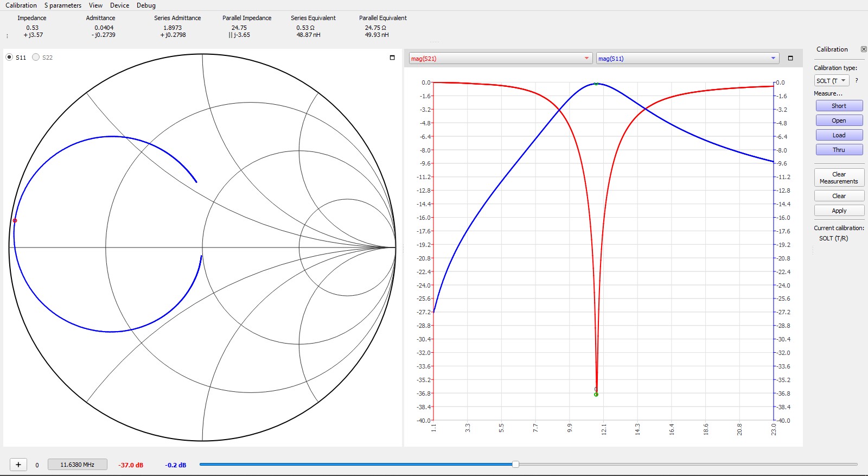
Task: Click the top panel drag handle dots
Action: point(435,42)
